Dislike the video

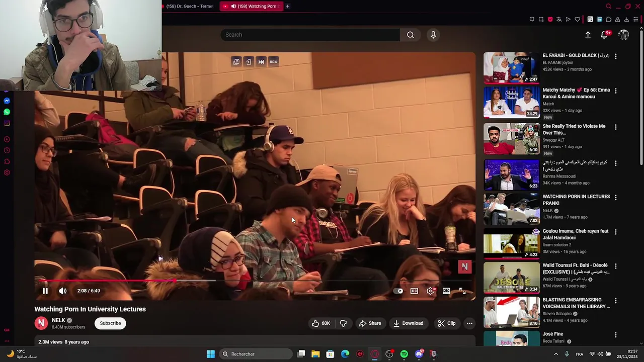[343, 323]
